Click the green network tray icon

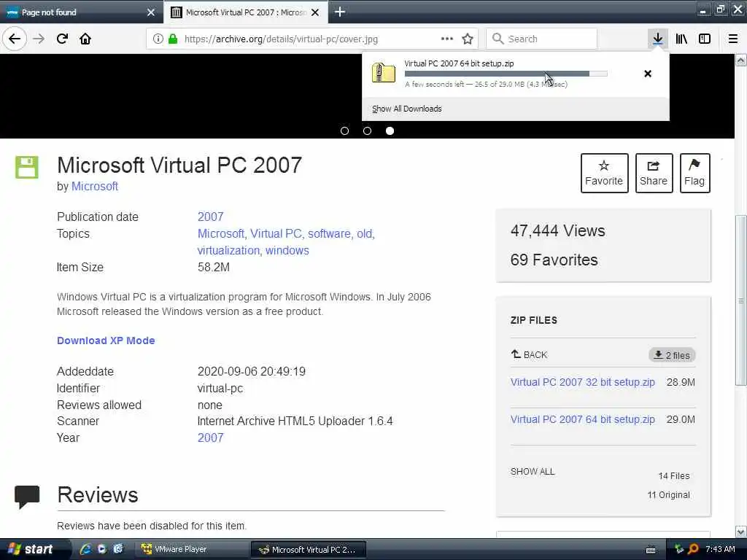[679, 549]
